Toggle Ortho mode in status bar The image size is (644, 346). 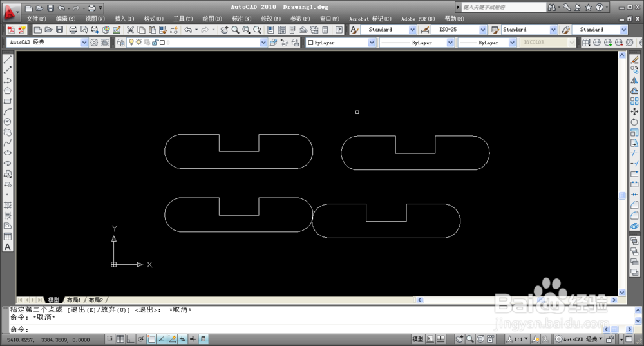click(130, 339)
